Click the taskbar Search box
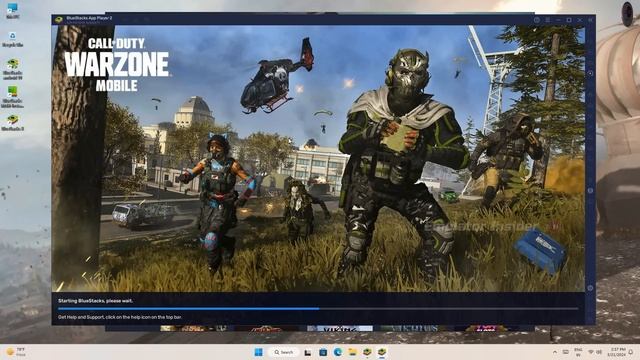This screenshot has height=360, width=640. pos(284,352)
